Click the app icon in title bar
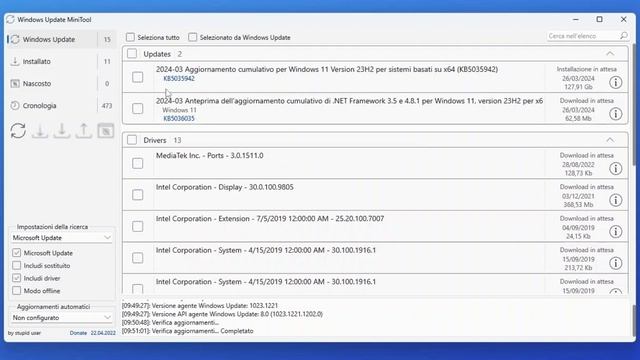The image size is (640, 360). click(11, 20)
